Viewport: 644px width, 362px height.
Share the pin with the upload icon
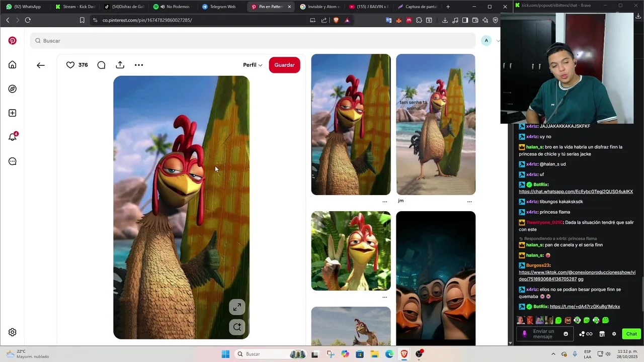click(x=120, y=65)
